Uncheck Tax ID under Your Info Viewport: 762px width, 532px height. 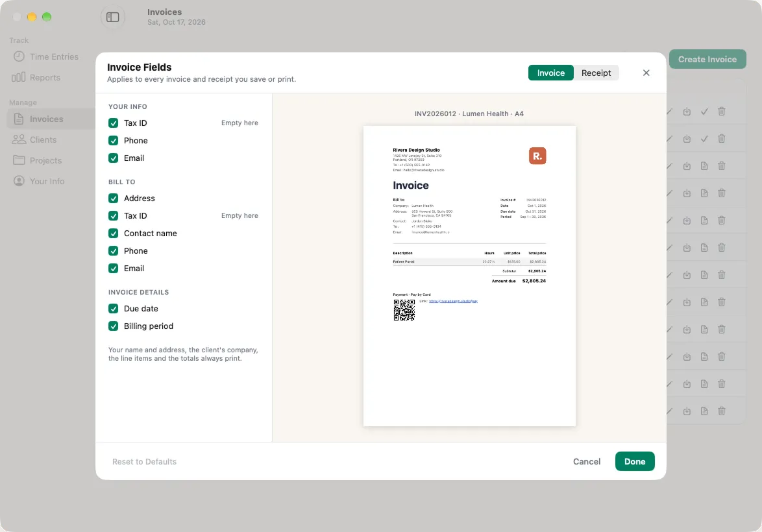tap(113, 123)
